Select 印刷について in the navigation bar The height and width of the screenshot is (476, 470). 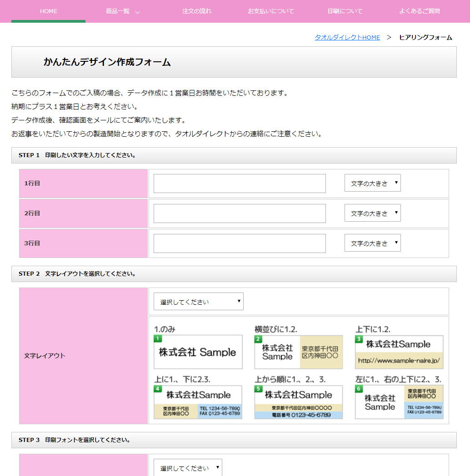coord(345,11)
